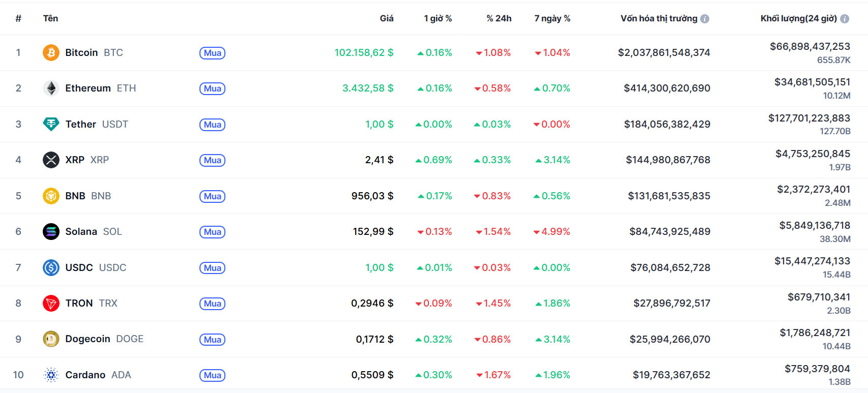
Task: Open the Dogecoin DOGE name link
Action: [104, 339]
